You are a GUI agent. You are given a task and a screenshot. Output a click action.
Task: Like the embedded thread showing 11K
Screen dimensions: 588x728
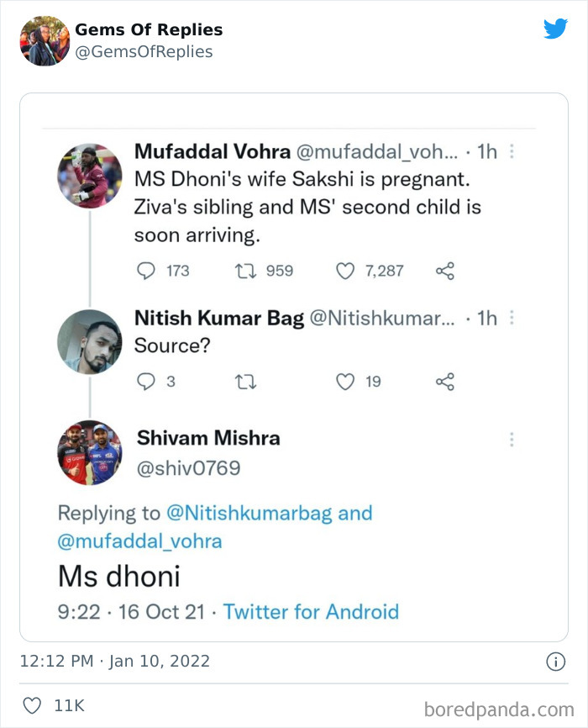(34, 706)
